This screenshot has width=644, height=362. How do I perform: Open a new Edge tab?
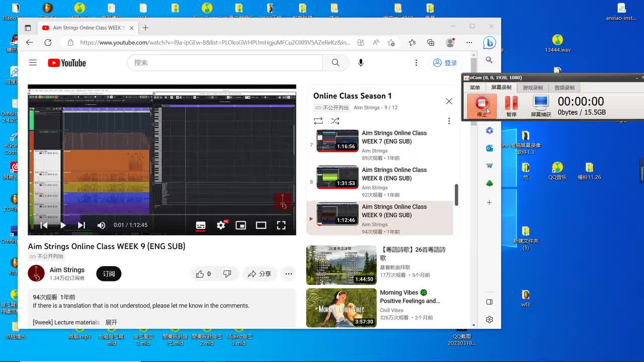[145, 28]
